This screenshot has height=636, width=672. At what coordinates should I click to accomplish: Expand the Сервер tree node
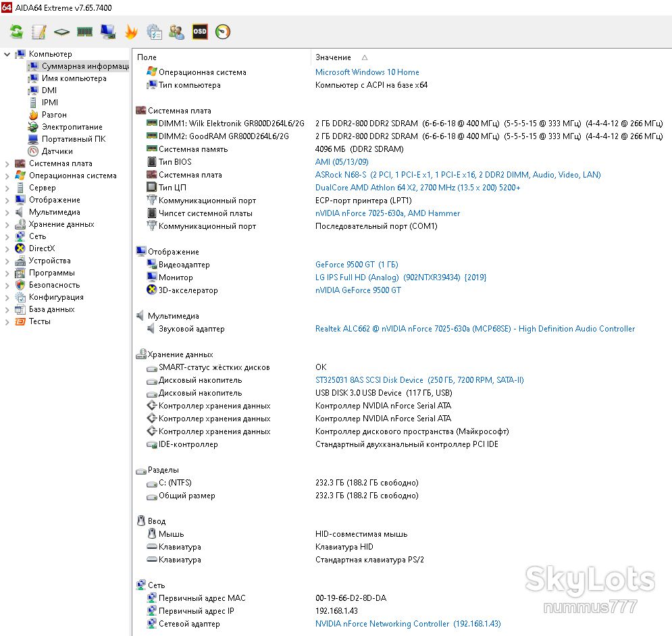pos(7,188)
